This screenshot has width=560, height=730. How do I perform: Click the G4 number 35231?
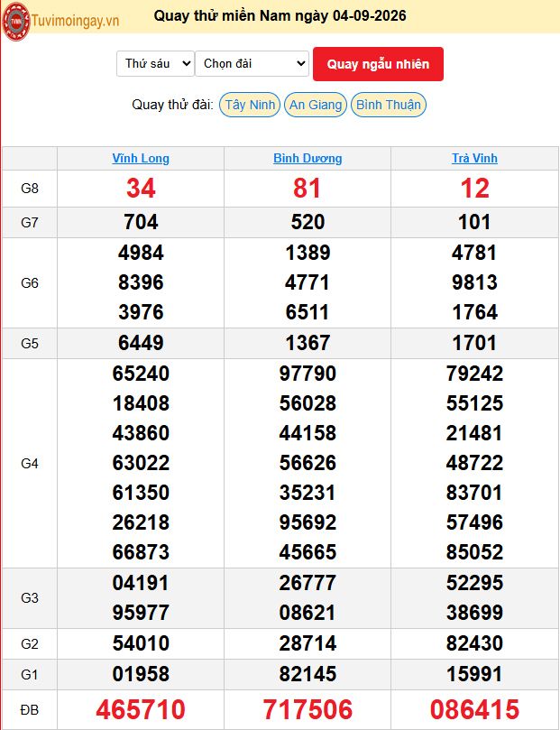pos(308,493)
